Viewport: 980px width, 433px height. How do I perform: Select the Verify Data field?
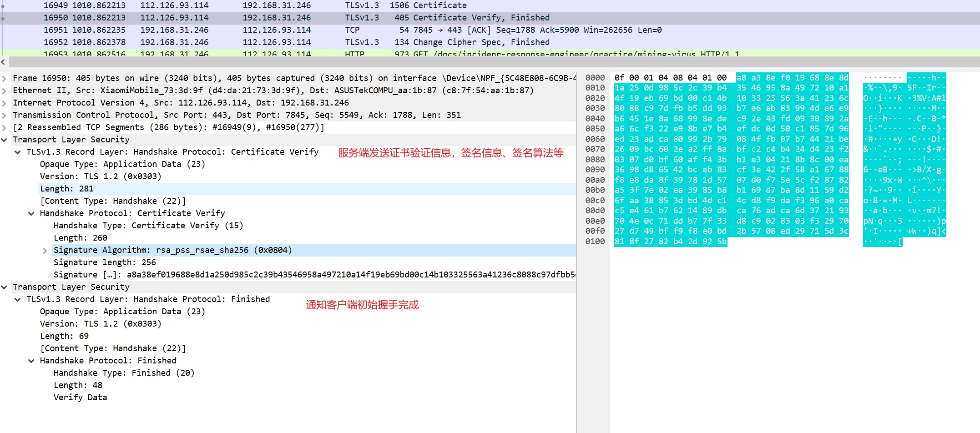(x=80, y=398)
